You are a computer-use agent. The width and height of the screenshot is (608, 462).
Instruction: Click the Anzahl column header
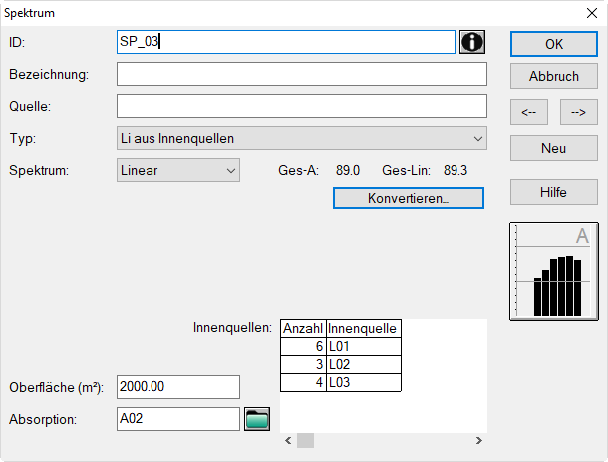[303, 329]
